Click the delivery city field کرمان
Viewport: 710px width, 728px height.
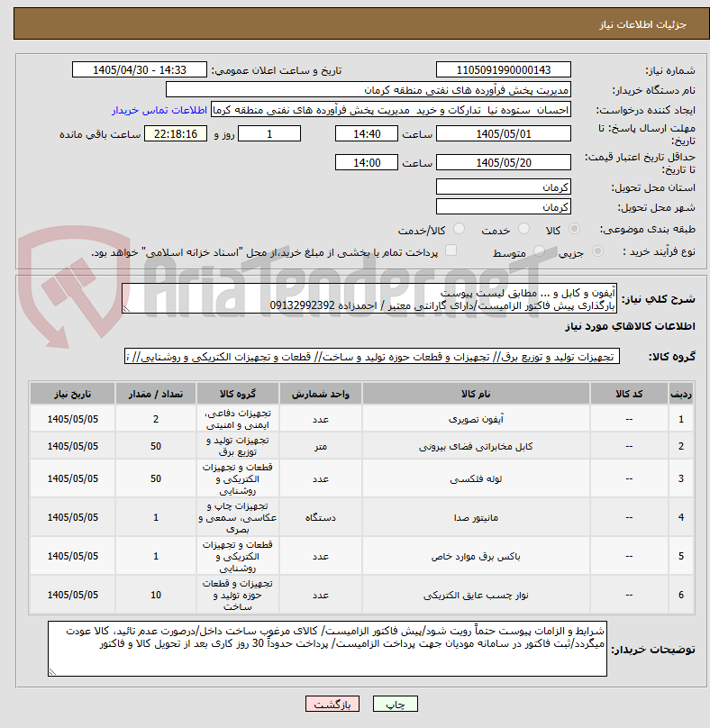(x=504, y=207)
